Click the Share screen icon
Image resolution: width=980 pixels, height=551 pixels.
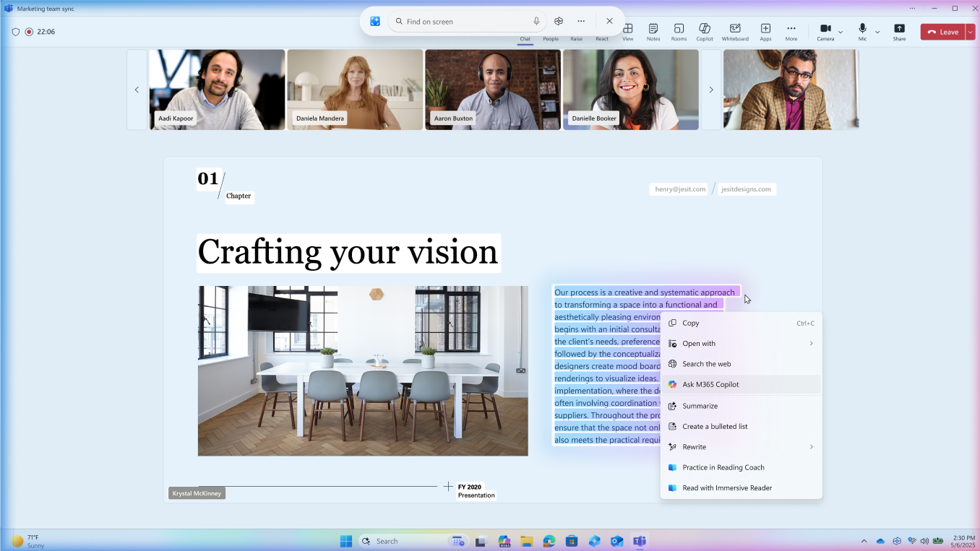(899, 31)
